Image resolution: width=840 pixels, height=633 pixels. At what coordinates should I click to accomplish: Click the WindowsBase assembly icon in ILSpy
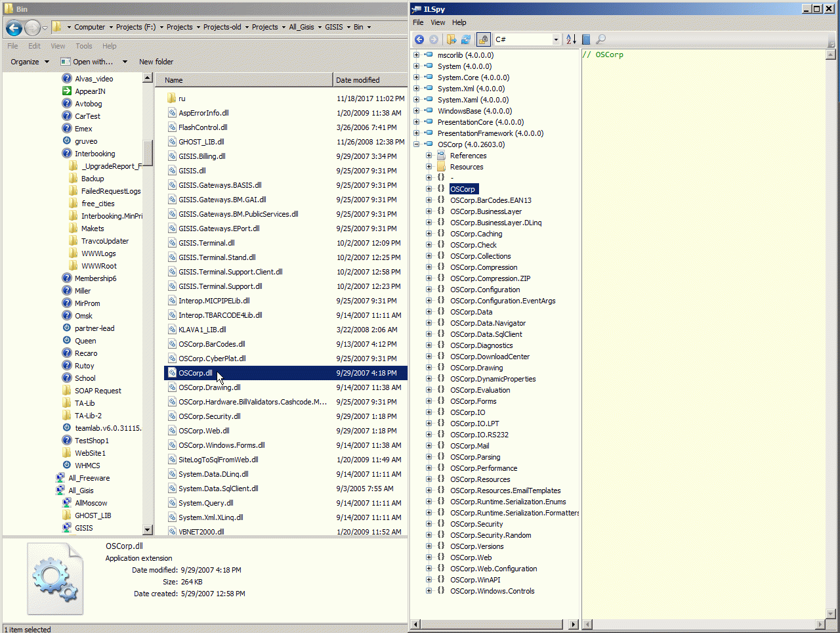pos(429,111)
